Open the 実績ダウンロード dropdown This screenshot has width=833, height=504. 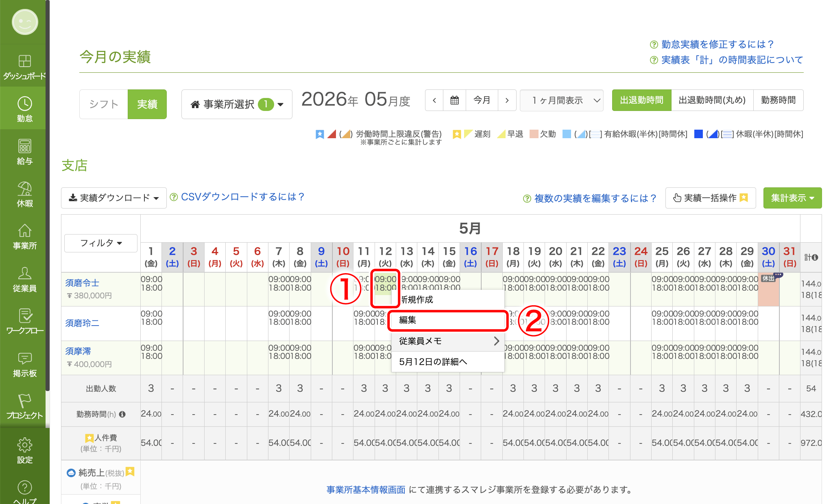(x=114, y=198)
